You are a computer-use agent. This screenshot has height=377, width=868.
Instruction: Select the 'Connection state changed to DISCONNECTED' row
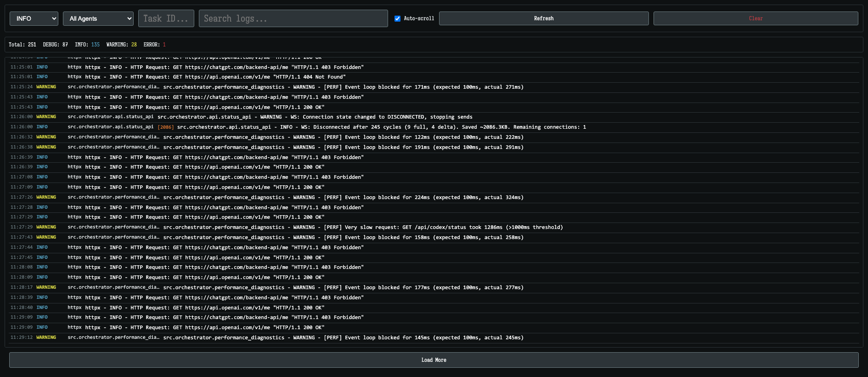(434, 117)
